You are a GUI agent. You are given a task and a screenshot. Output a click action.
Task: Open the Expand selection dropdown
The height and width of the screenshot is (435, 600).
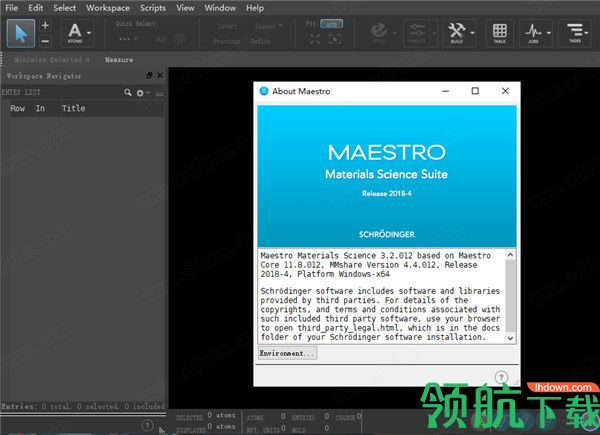tap(268, 26)
